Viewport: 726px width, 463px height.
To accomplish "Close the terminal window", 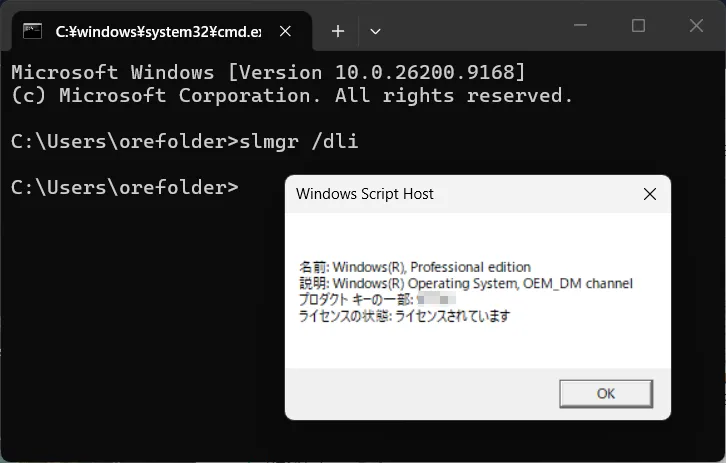I will pyautogui.click(x=696, y=25).
